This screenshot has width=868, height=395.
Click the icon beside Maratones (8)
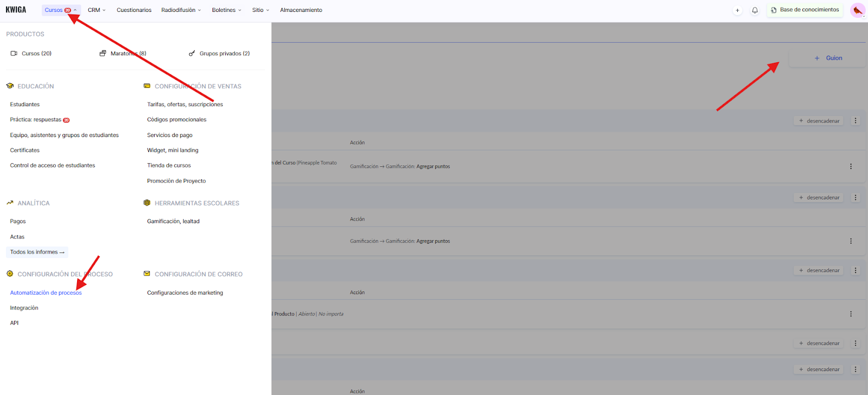103,54
